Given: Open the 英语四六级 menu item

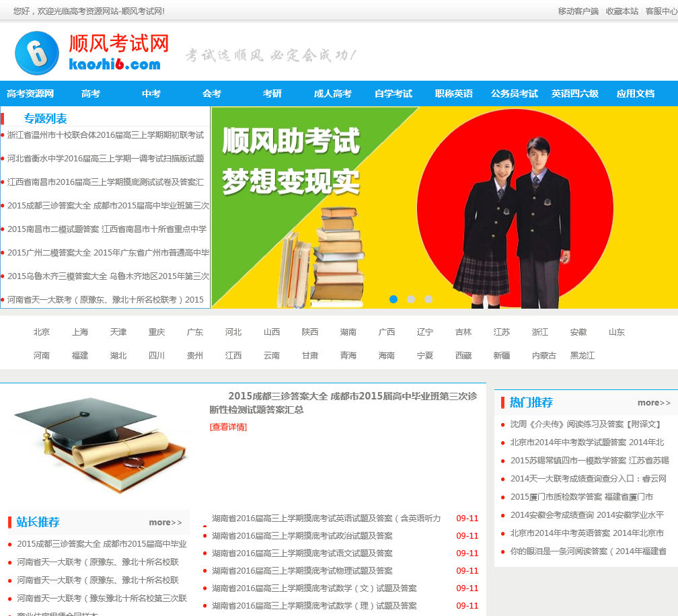Looking at the screenshot, I should point(575,93).
